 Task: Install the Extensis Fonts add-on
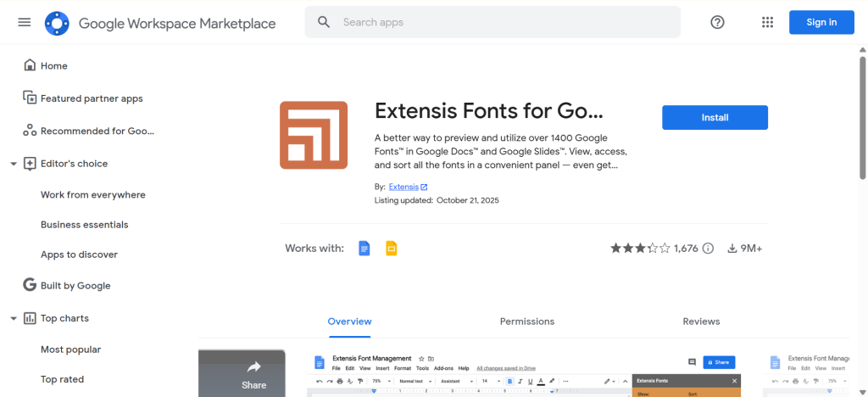click(x=715, y=117)
